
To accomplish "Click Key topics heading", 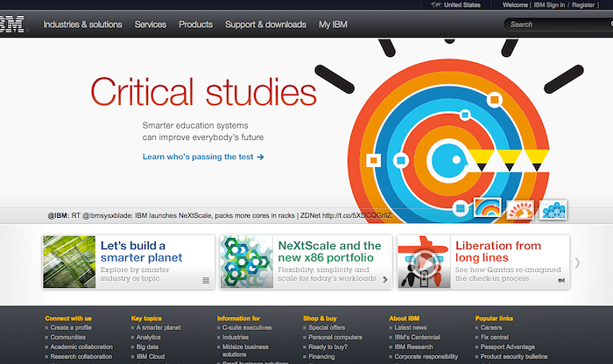I will [x=146, y=318].
